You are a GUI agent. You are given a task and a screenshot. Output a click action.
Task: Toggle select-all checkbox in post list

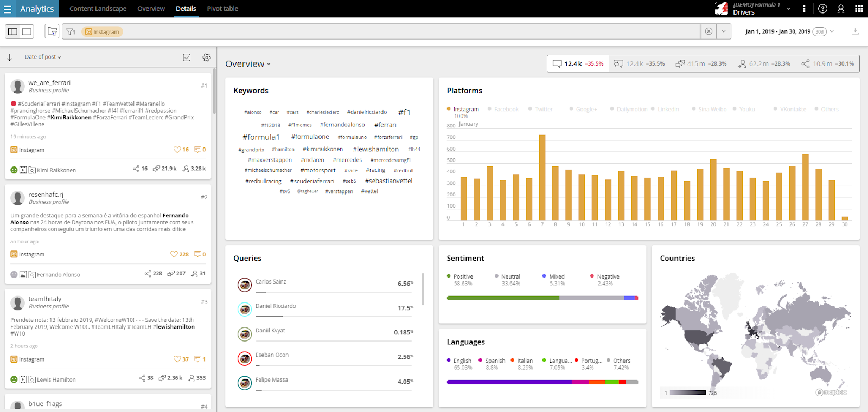tap(187, 57)
